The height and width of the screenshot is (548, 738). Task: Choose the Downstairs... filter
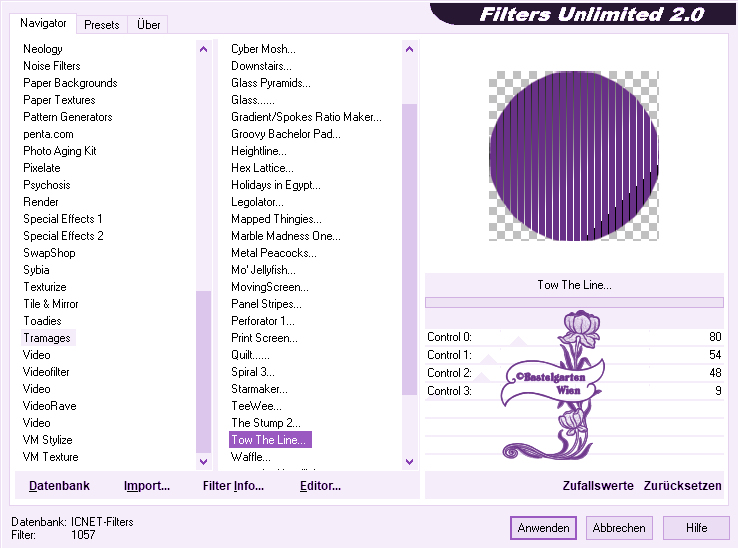point(261,66)
